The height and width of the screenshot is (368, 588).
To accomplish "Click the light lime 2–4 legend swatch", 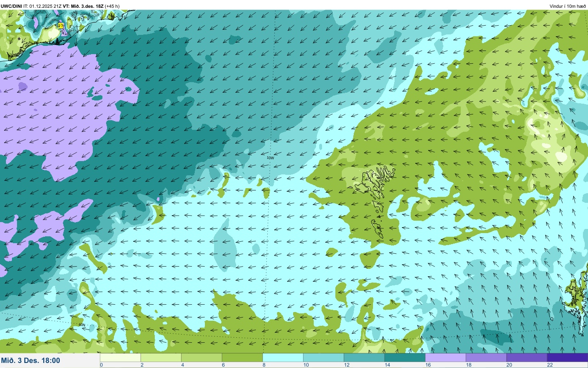I will [161, 357].
